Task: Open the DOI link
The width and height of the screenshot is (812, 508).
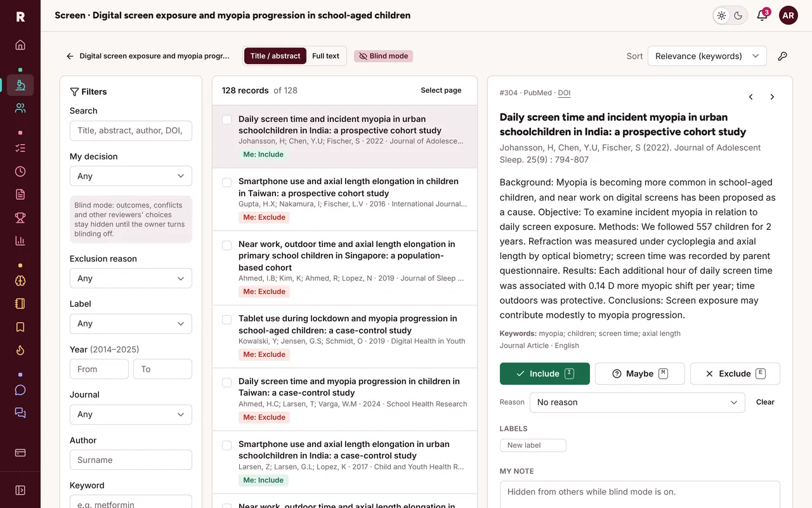Action: pyautogui.click(x=564, y=93)
